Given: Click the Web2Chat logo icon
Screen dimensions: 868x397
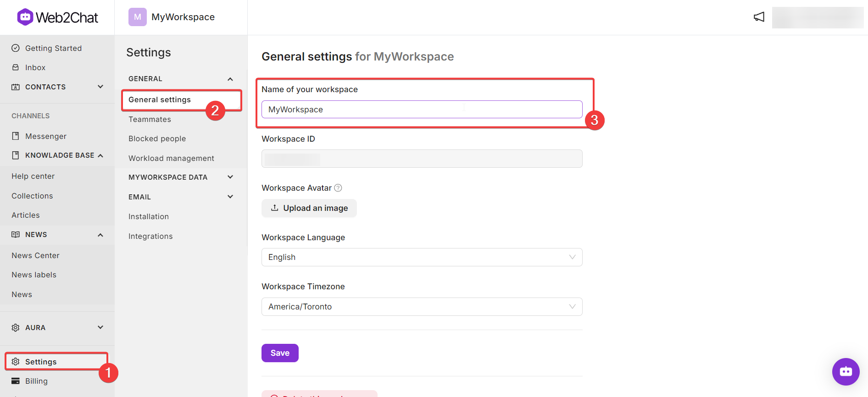Looking at the screenshot, I should [25, 17].
